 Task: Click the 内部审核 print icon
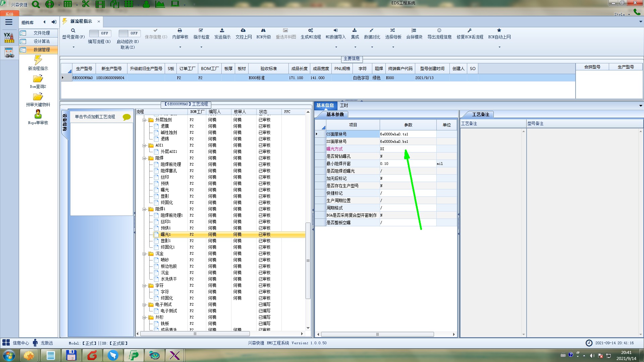(x=180, y=31)
